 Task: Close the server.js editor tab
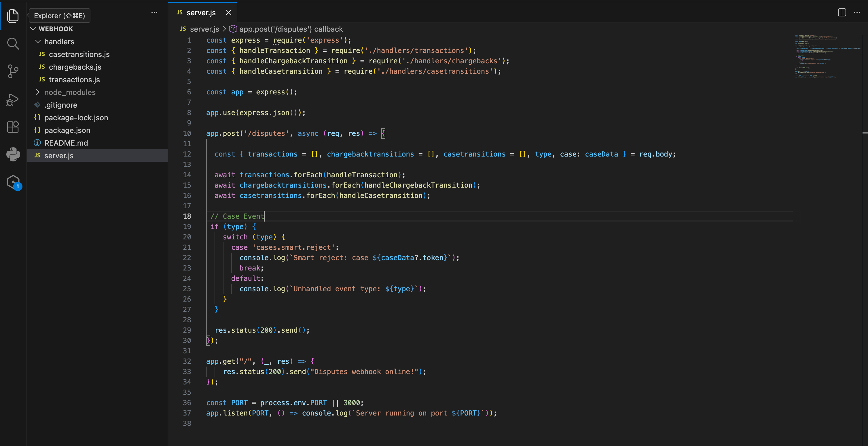point(228,12)
